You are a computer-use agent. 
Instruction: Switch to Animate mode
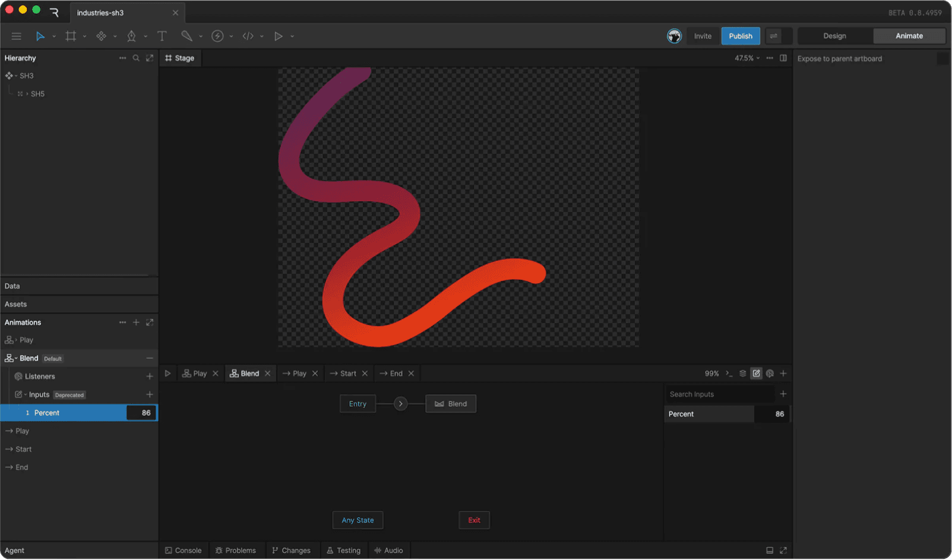909,36
